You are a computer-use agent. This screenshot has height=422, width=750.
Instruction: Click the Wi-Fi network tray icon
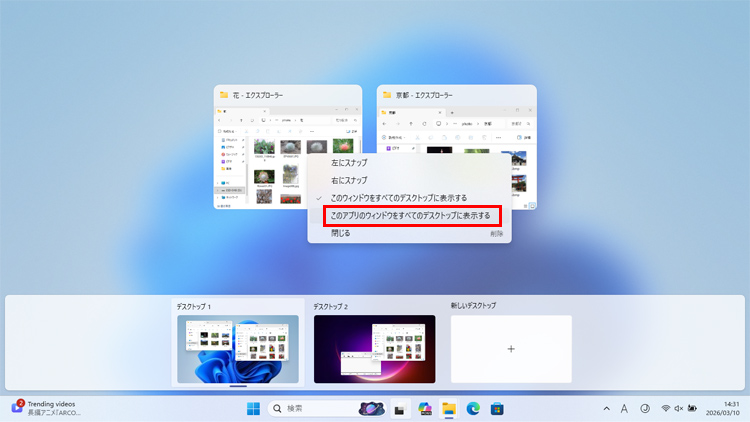tap(666, 409)
